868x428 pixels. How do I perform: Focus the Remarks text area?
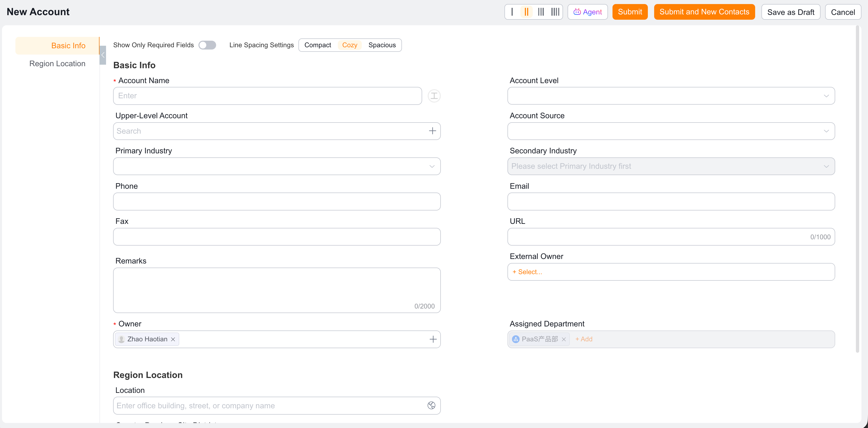point(277,290)
